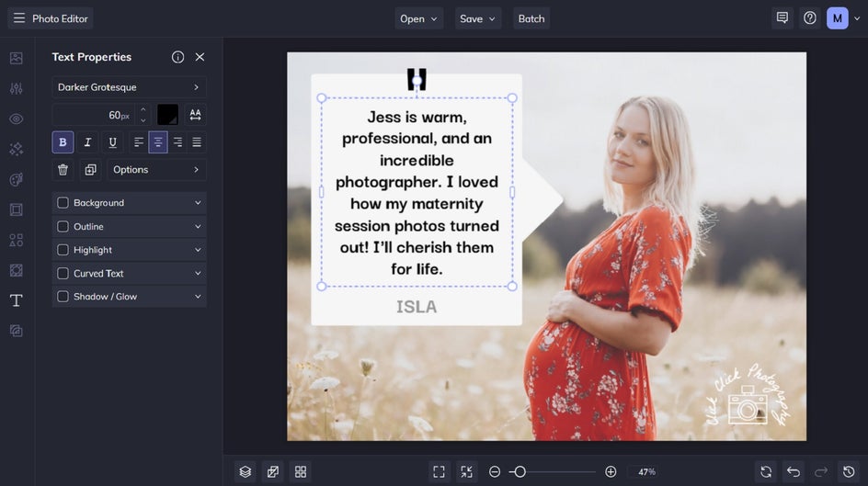Image resolution: width=868 pixels, height=486 pixels.
Task: Enable the Curved Text checkbox
Action: pos(63,273)
